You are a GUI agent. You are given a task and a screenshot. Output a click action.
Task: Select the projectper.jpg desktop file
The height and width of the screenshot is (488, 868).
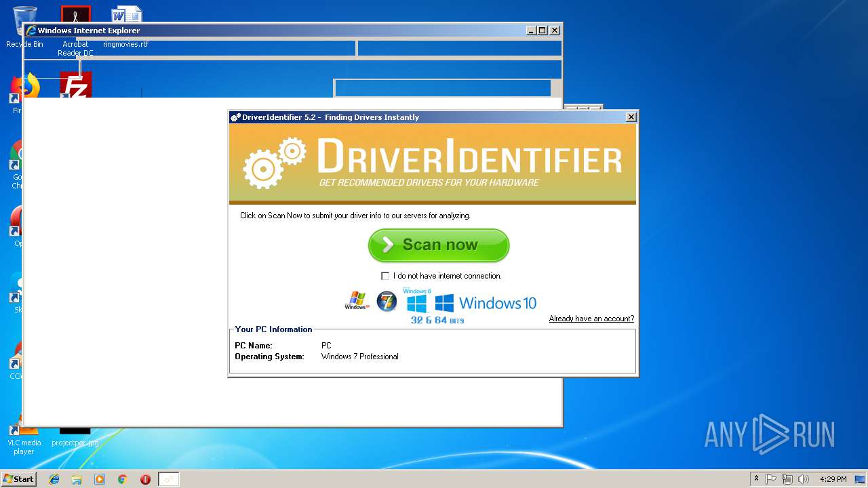(x=75, y=436)
